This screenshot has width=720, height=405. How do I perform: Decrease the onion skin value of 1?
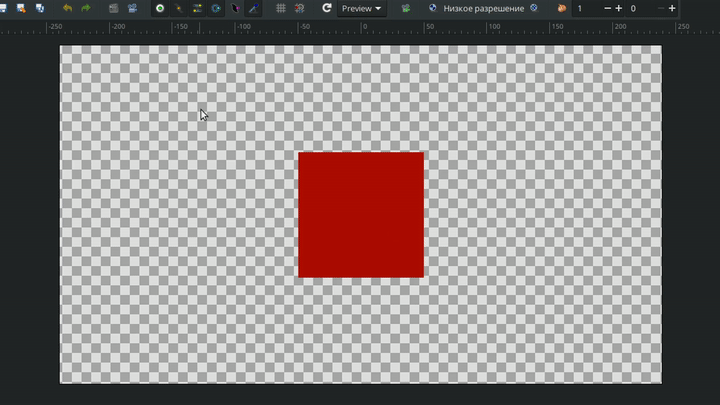coord(606,8)
